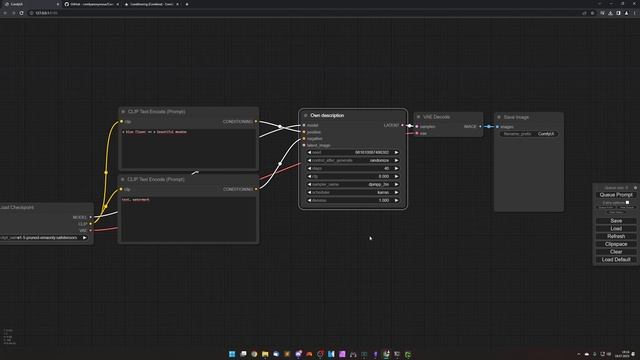Screen dimensions: 640x360
Task: Click the Load Default button
Action: (x=616, y=260)
